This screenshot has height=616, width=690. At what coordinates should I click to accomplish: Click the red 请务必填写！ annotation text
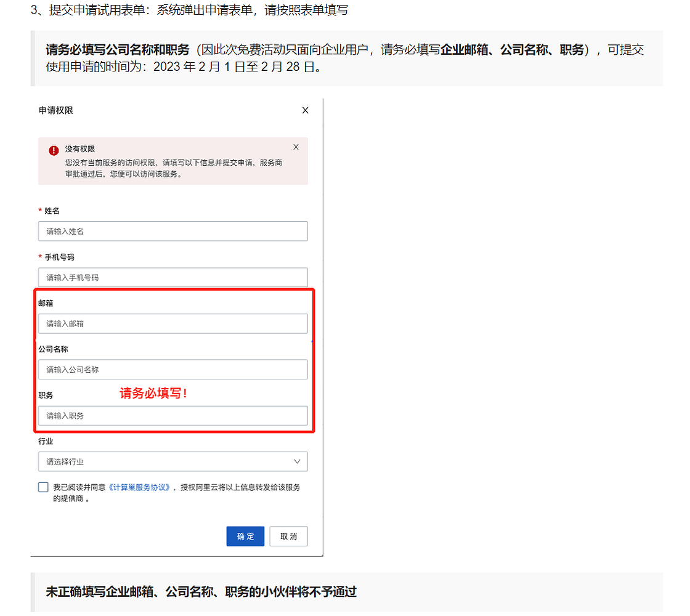click(153, 394)
